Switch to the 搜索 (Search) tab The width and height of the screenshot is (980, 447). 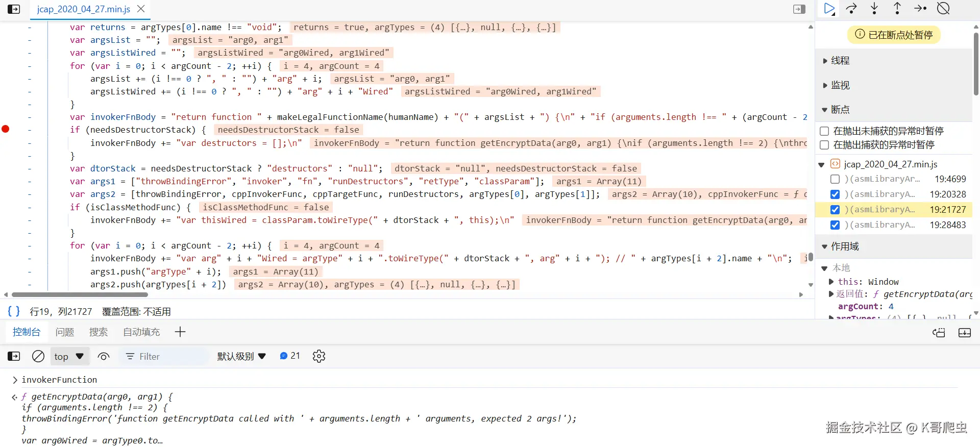(99, 332)
